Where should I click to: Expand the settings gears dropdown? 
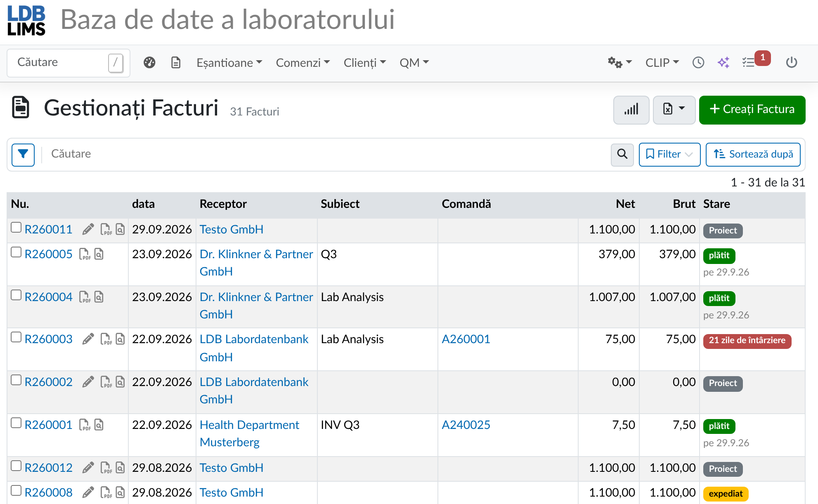click(x=619, y=63)
